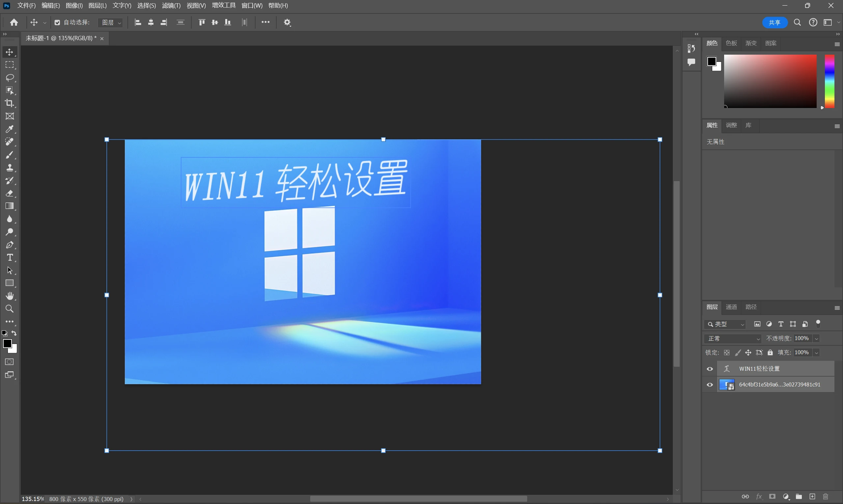Open the Auto-Select 图层 dropdown
Image resolution: width=843 pixels, height=504 pixels.
click(110, 22)
